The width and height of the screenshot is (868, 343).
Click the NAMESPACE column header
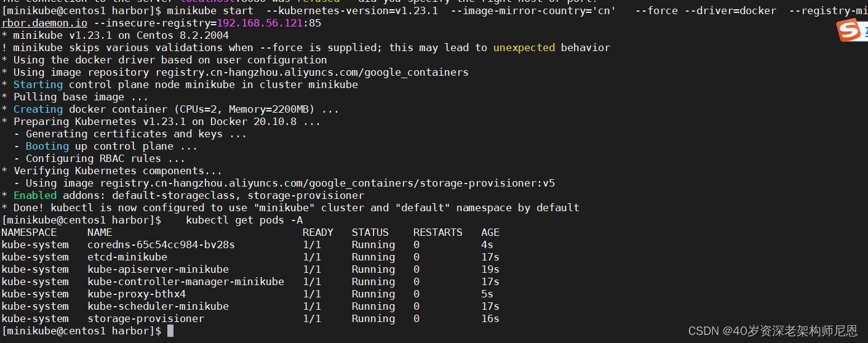pos(29,233)
